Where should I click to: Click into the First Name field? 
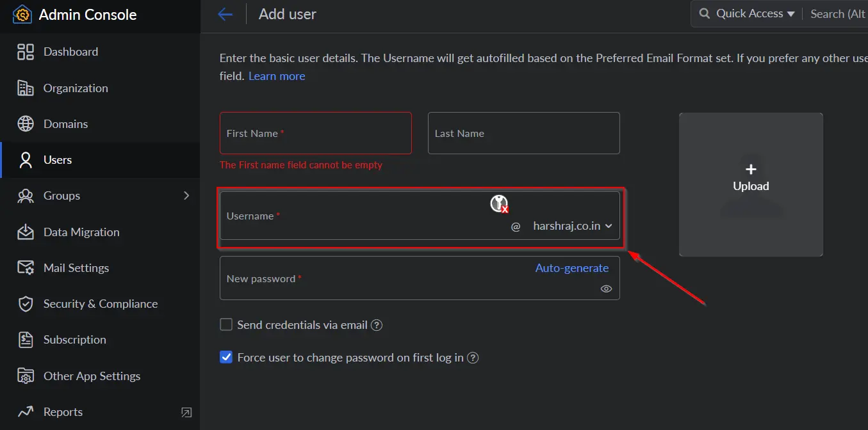315,134
